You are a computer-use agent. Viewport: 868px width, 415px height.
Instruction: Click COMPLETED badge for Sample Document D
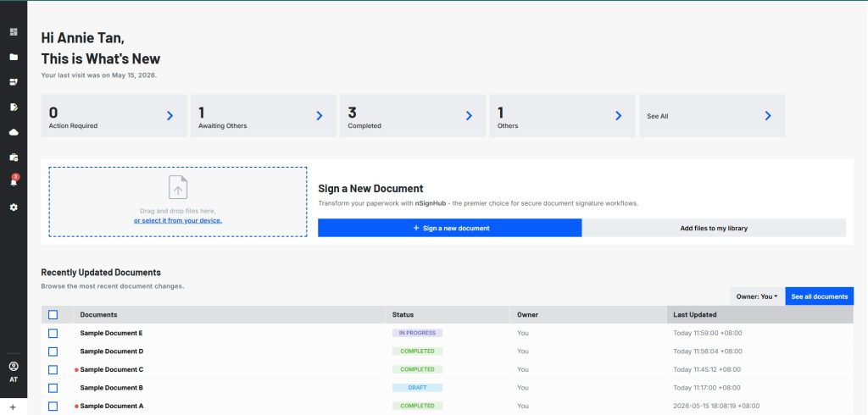click(x=417, y=351)
